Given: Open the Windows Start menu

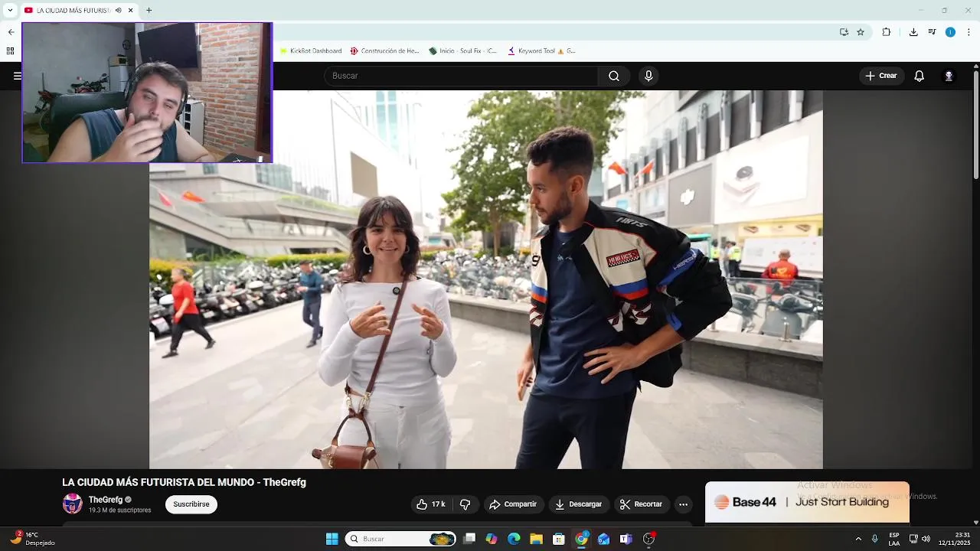Looking at the screenshot, I should pos(332,539).
